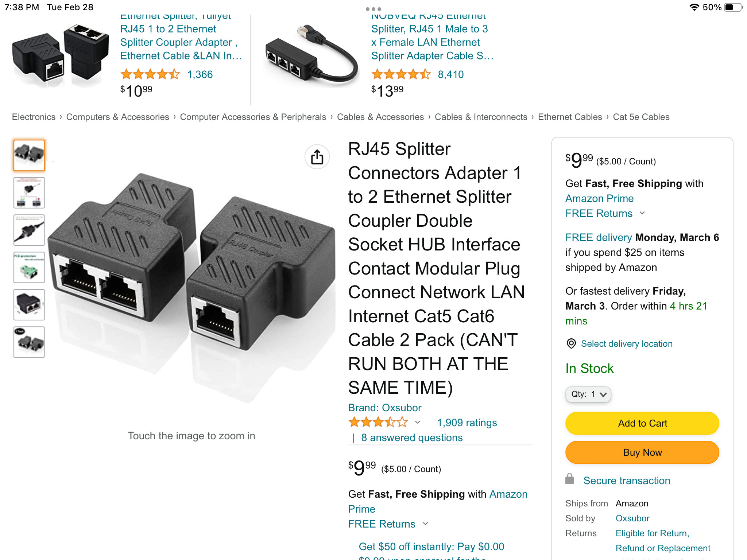Tap the three-dot multitasking icon at top
The image size is (747, 560).
coord(373,9)
